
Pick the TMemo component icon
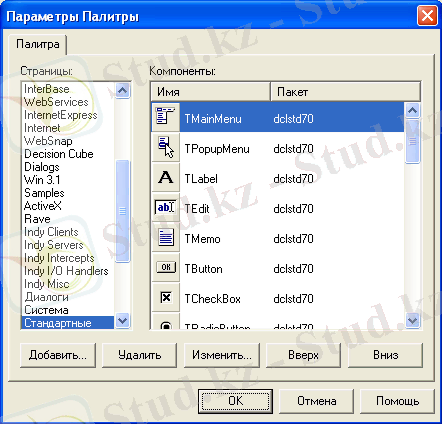(166, 237)
